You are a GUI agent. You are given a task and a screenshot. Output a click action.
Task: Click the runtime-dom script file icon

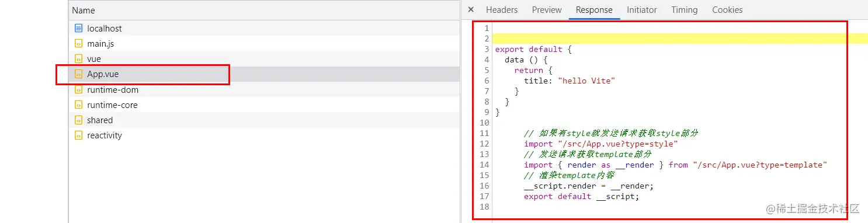(79, 90)
